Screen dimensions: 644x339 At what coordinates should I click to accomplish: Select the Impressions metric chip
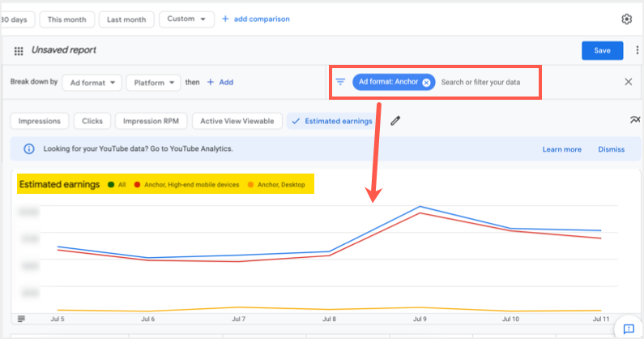[40, 121]
